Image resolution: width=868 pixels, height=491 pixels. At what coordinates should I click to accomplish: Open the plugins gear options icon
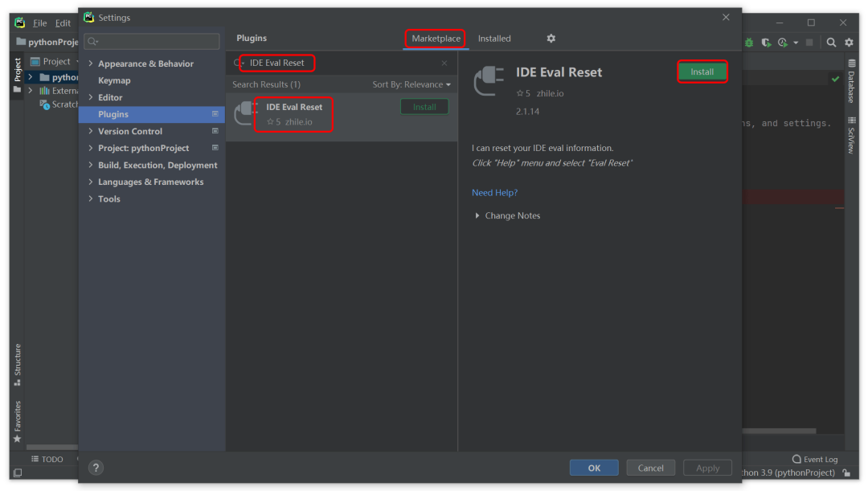pyautogui.click(x=551, y=39)
